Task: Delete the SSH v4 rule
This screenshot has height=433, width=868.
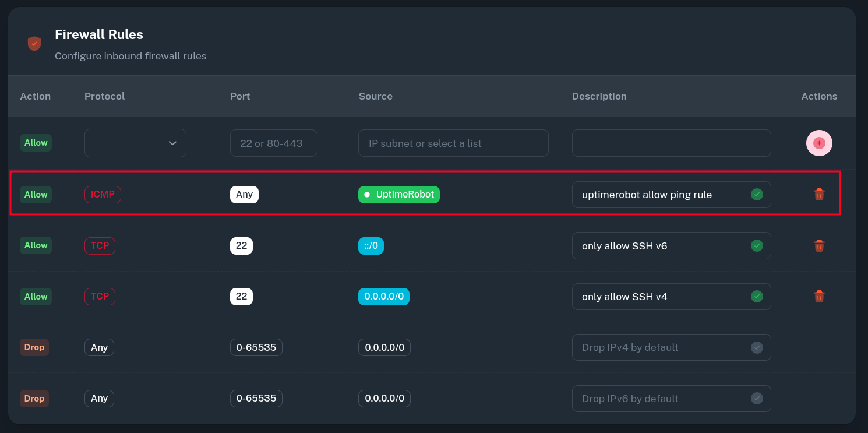Action: coord(819,297)
